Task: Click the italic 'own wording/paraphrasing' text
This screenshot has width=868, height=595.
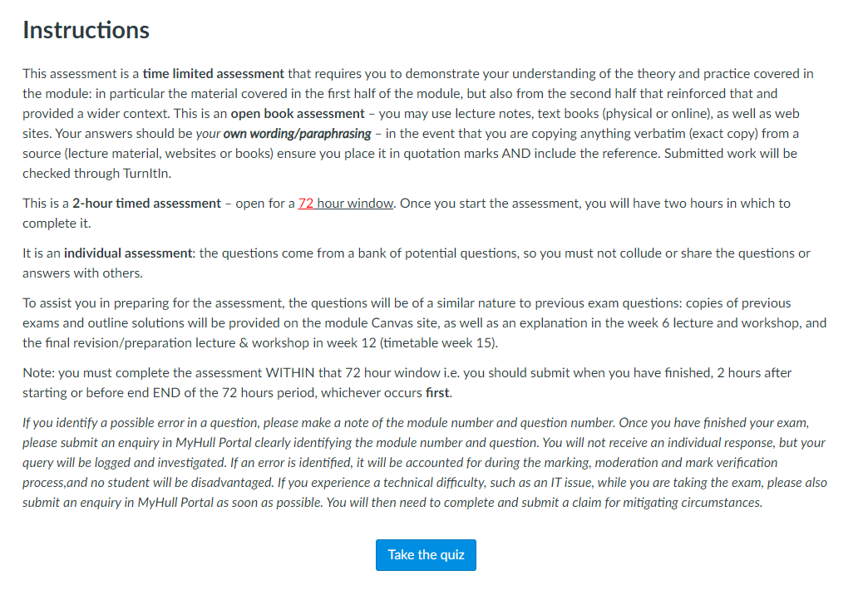Action: [x=298, y=134]
